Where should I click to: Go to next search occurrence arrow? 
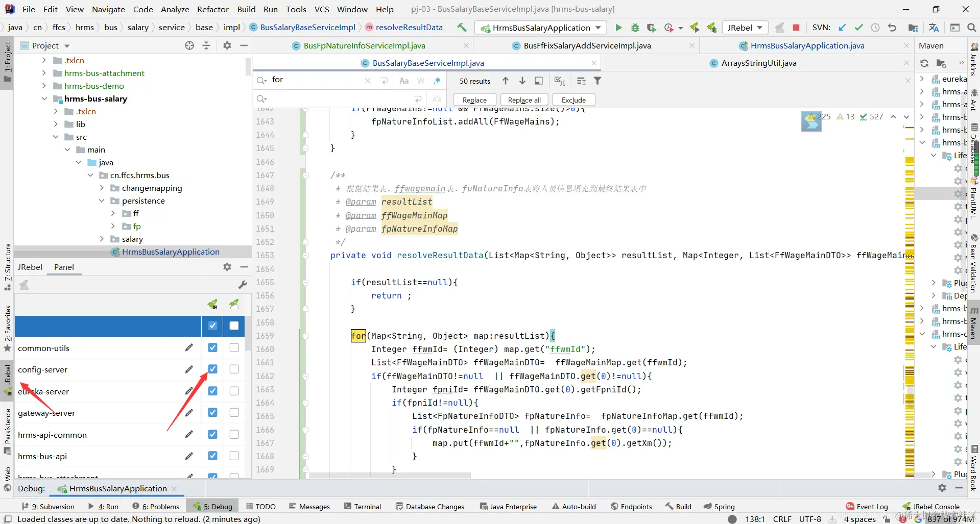[522, 81]
